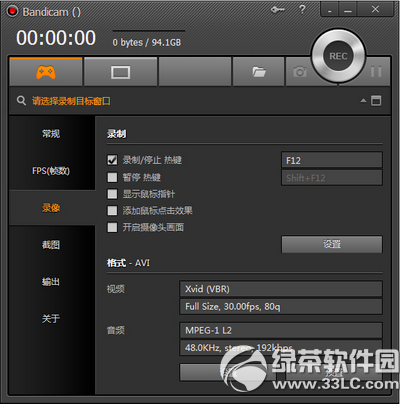Collapse panel with the up arrow
The width and height of the screenshot is (400, 404).
363,101
